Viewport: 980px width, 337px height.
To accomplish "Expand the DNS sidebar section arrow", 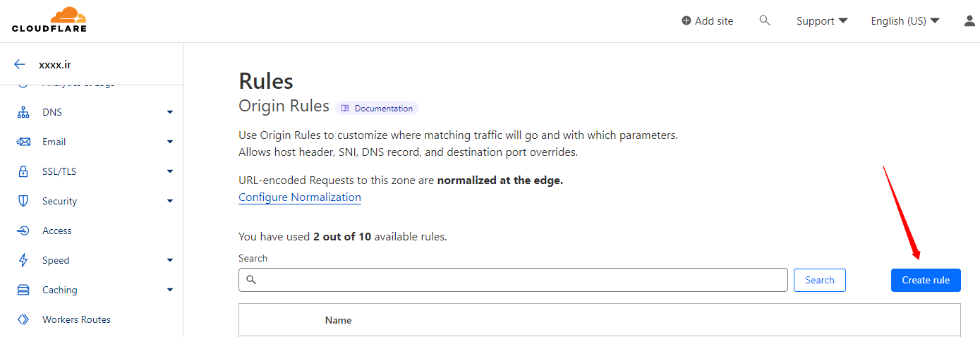I will (170, 112).
